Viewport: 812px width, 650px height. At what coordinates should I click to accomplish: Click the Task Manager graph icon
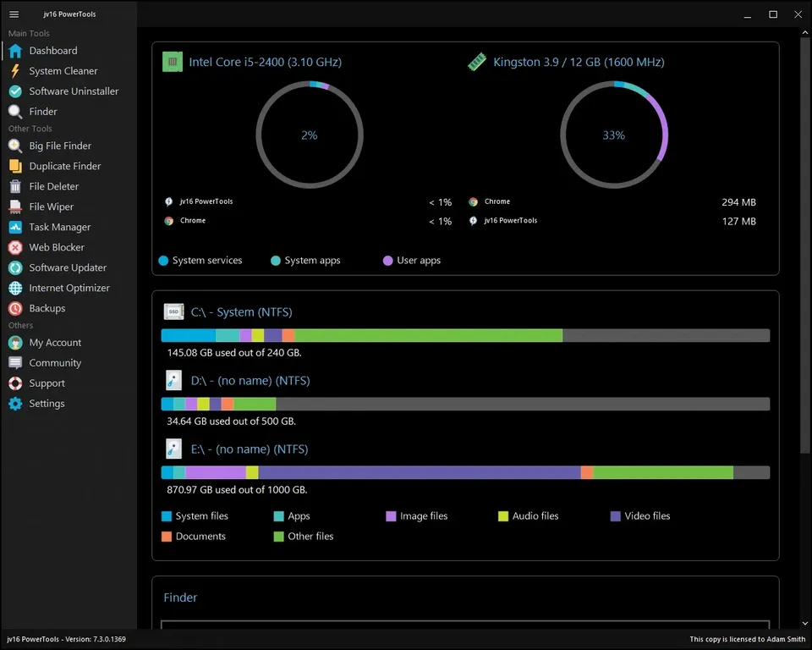pos(15,227)
